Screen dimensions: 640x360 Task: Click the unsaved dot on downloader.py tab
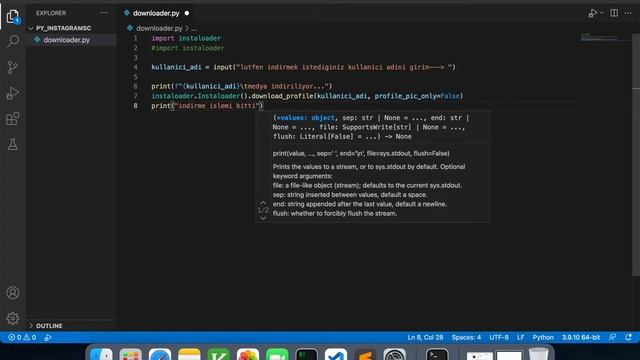187,13
